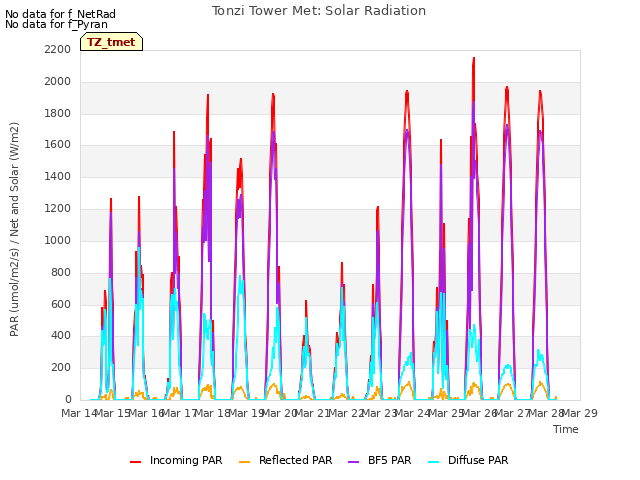Click the 200 y-axis tick label

[61, 367]
